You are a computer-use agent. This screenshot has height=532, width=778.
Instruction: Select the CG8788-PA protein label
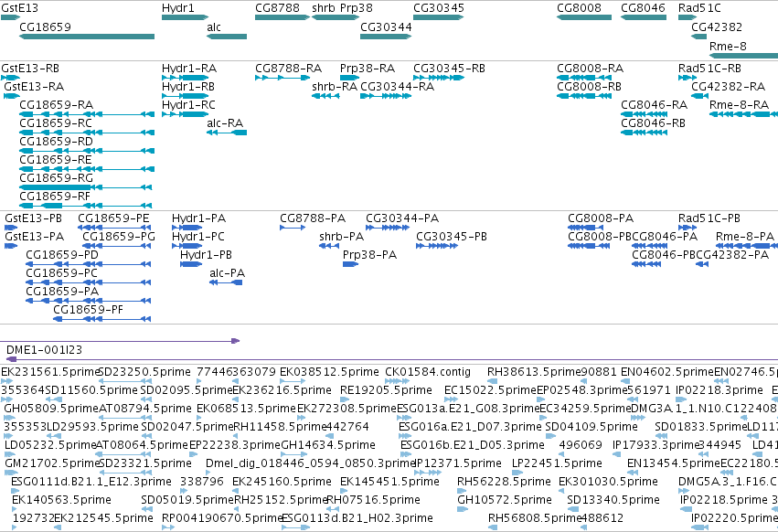click(313, 218)
